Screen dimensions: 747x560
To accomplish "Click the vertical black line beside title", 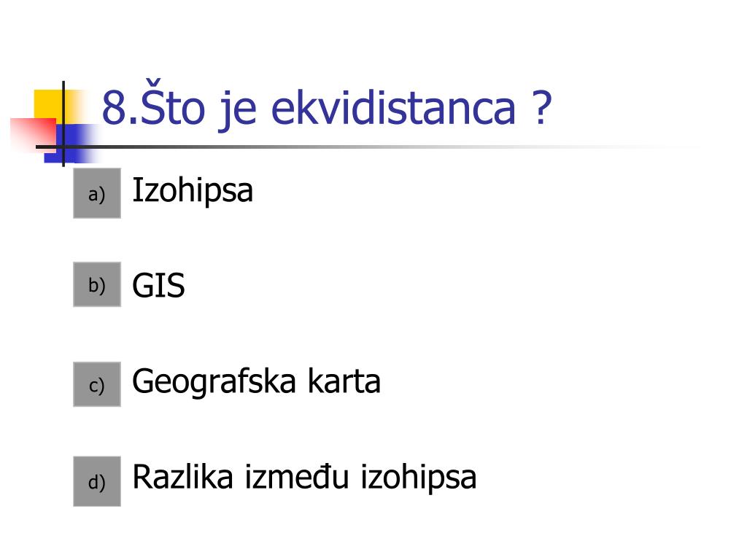I will [63, 124].
